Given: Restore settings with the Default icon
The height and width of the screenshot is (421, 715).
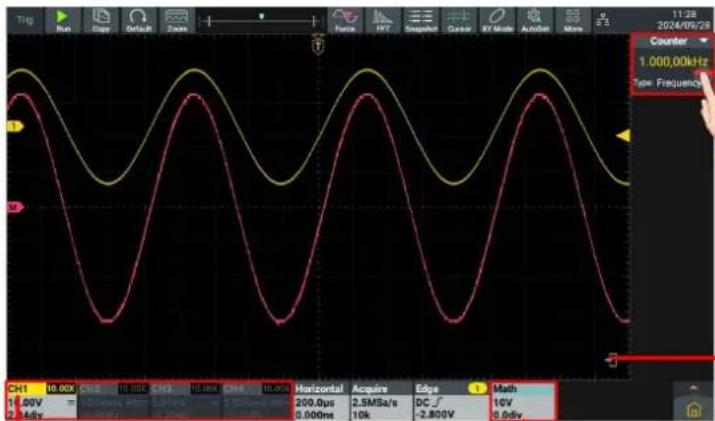Looking at the screenshot, I should [139, 21].
